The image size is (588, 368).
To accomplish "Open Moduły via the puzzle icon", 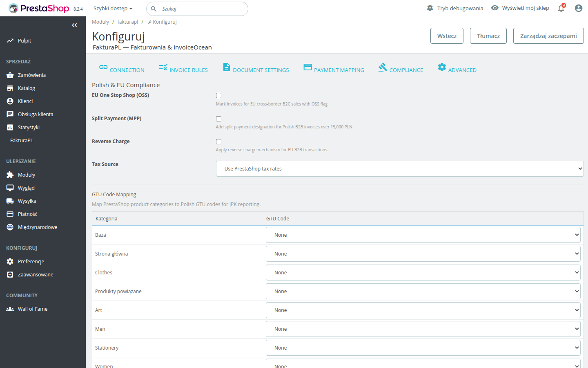I will 10,175.
